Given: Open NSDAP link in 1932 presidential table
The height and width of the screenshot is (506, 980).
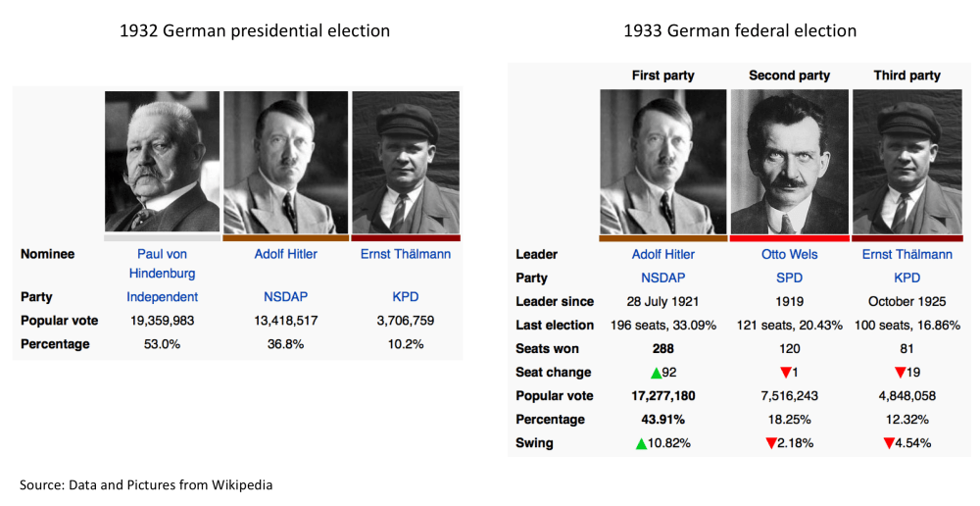Looking at the screenshot, I should (x=285, y=296).
